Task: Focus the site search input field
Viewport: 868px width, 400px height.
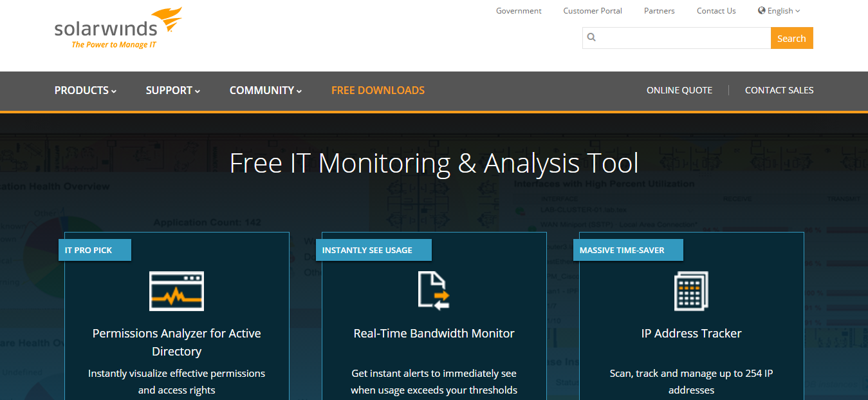Action: (x=677, y=38)
